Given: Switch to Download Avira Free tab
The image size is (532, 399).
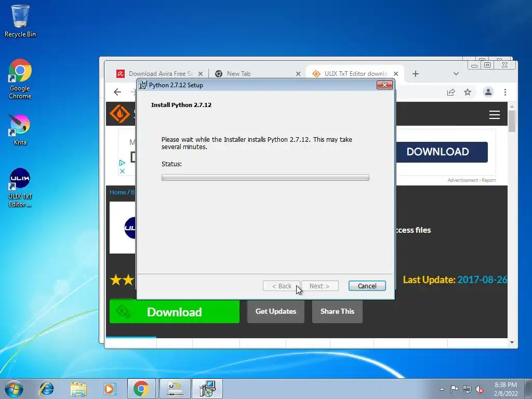Looking at the screenshot, I should [x=160, y=74].
